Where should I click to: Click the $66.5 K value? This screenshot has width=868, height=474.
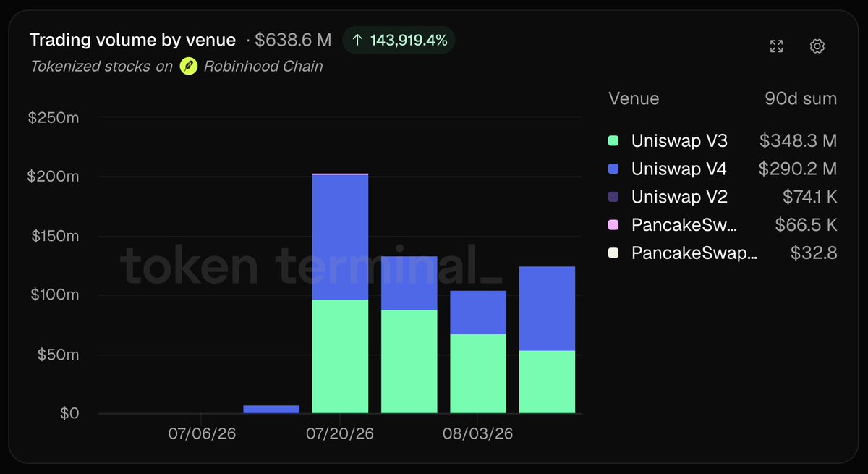pos(806,225)
